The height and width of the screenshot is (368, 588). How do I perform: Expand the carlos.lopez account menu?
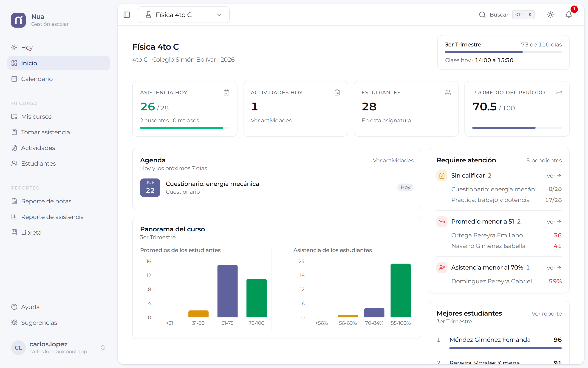point(59,348)
